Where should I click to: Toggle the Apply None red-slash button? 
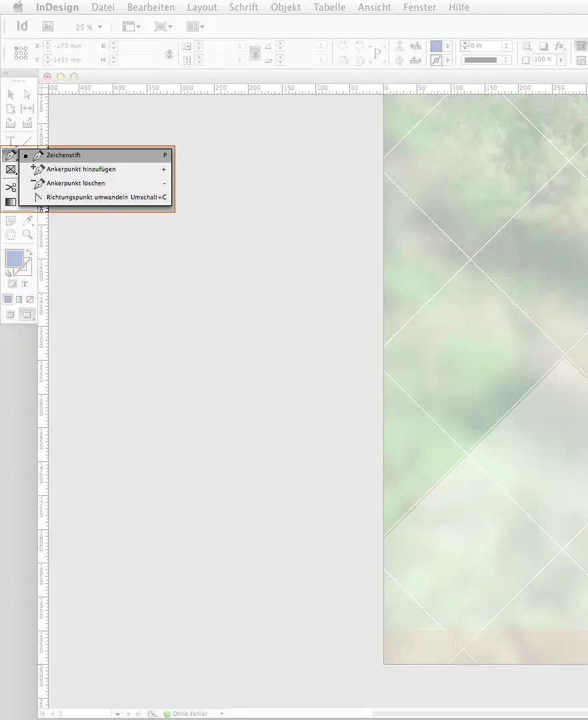click(30, 299)
